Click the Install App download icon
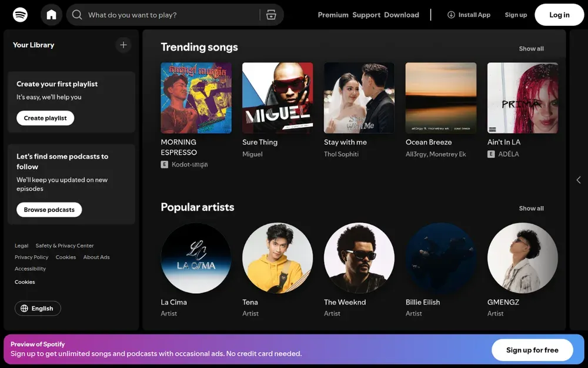This screenshot has width=588, height=368. coord(451,15)
